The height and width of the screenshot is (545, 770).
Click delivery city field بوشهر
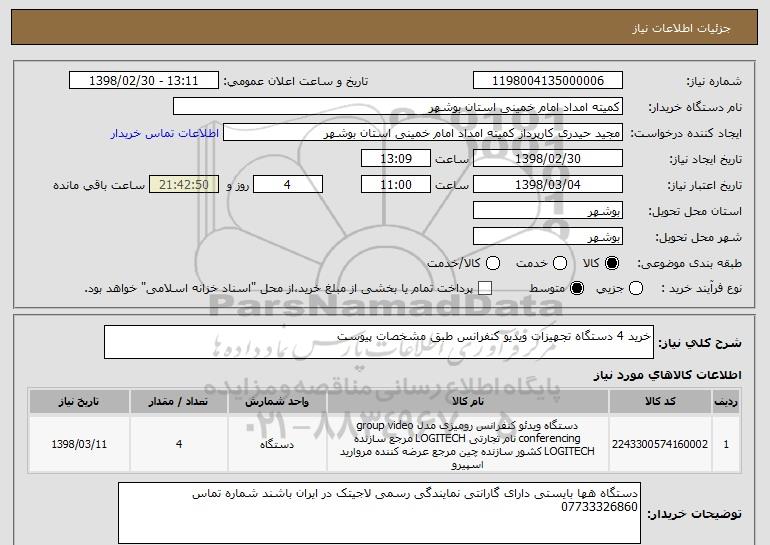click(548, 237)
